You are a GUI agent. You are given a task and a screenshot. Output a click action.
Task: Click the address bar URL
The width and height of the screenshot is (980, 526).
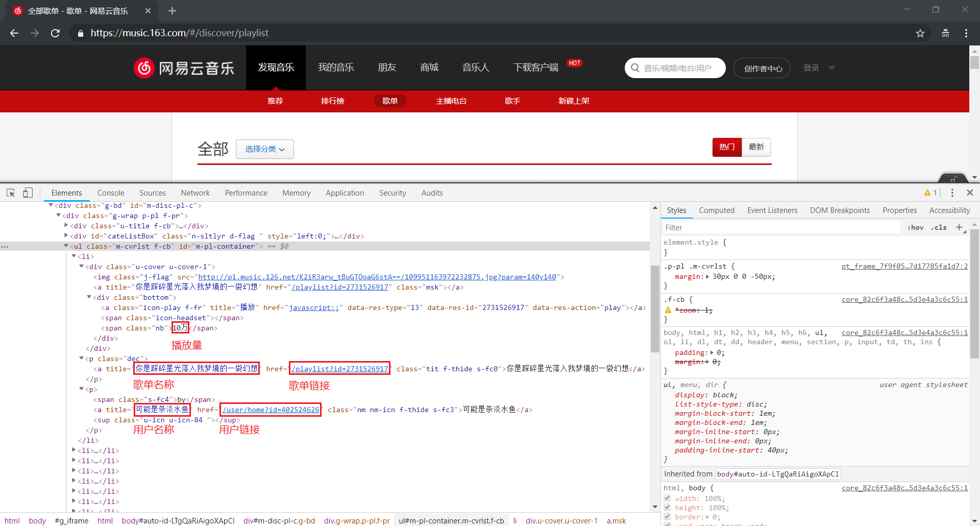(x=180, y=33)
